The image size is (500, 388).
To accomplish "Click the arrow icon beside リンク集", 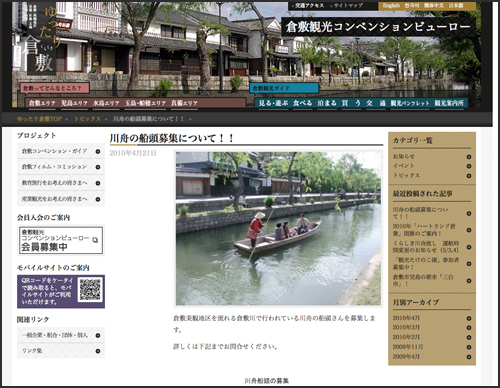I will click(98, 351).
